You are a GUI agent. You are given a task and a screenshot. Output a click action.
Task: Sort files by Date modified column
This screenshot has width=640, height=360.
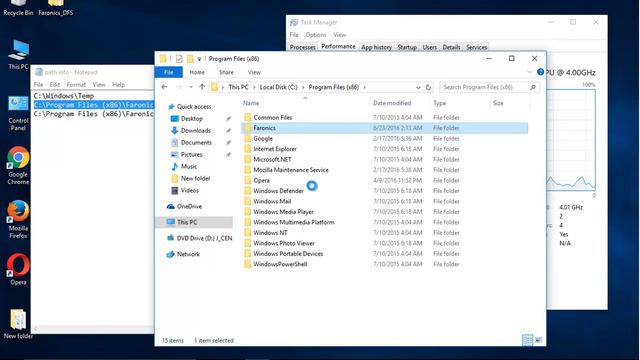(x=392, y=103)
